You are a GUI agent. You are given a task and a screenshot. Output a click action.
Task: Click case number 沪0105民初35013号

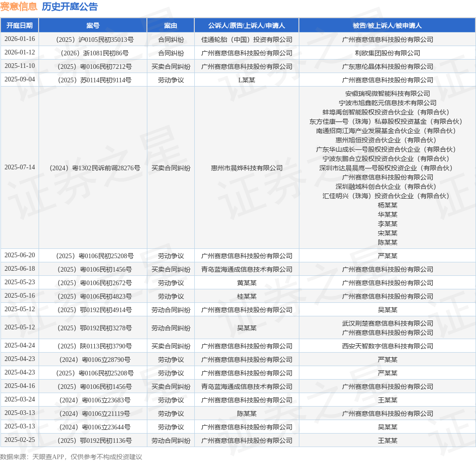pyautogui.click(x=95, y=40)
